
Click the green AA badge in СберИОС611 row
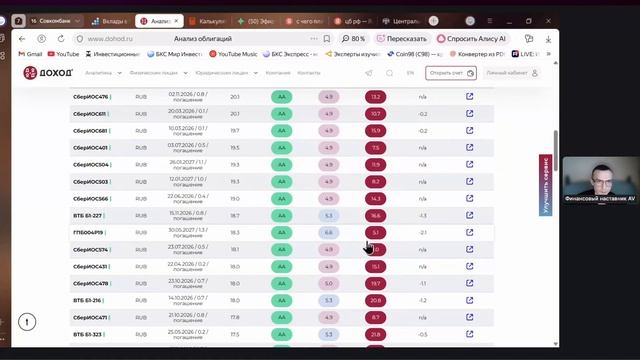pos(282,114)
